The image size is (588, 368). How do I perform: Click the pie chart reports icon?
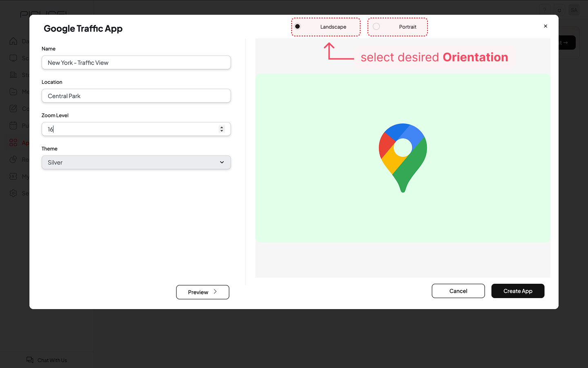pyautogui.click(x=13, y=159)
